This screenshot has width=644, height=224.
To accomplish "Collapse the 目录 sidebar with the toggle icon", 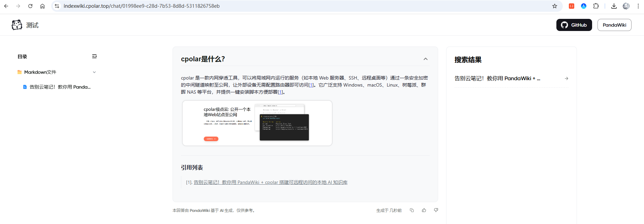I will tap(94, 56).
